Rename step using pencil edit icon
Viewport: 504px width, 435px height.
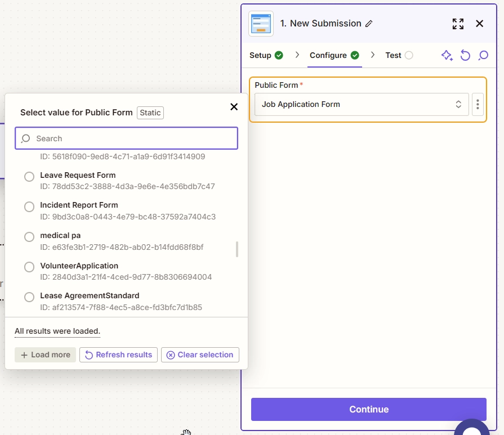369,24
